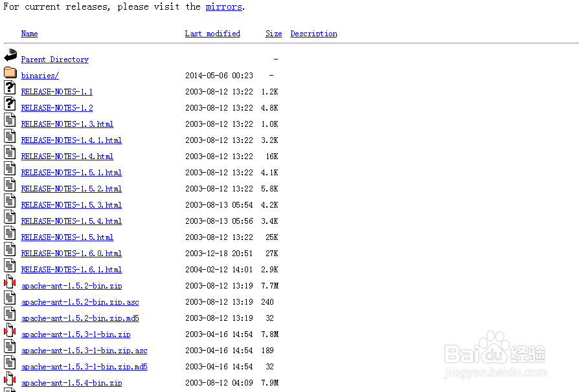Click size 4.8K of RELEASE-NOTES-1.2

pos(269,108)
